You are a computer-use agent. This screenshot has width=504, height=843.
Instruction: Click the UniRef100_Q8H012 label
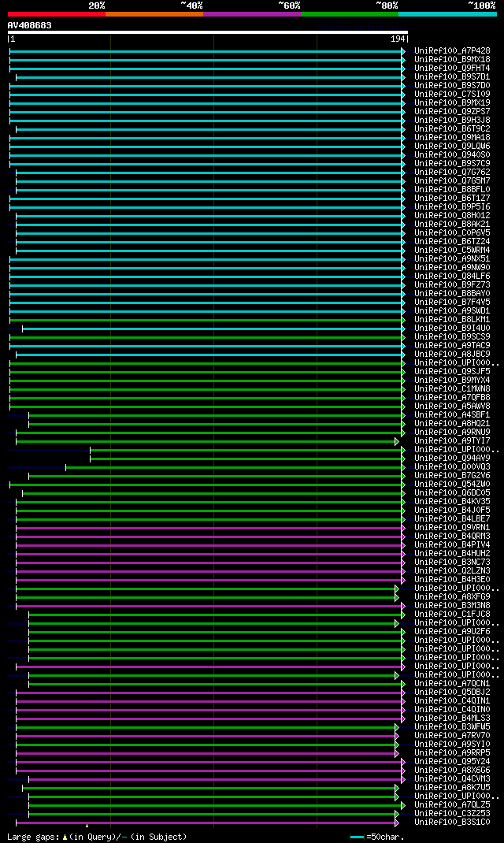(x=452, y=216)
